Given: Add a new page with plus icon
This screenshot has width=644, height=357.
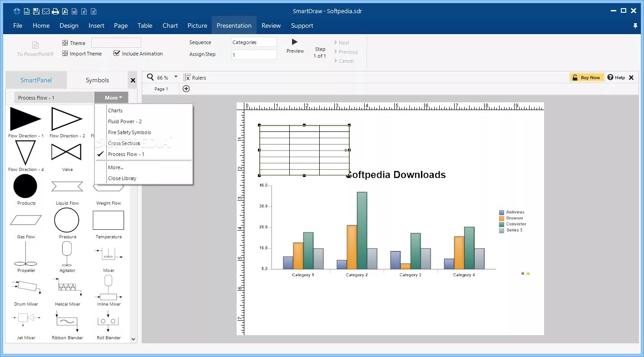Looking at the screenshot, I should tap(186, 89).
